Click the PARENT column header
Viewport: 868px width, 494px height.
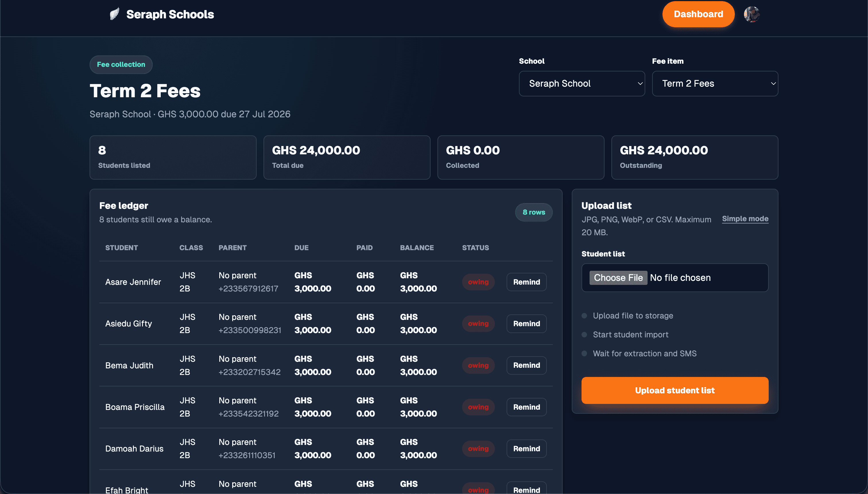pyautogui.click(x=232, y=248)
